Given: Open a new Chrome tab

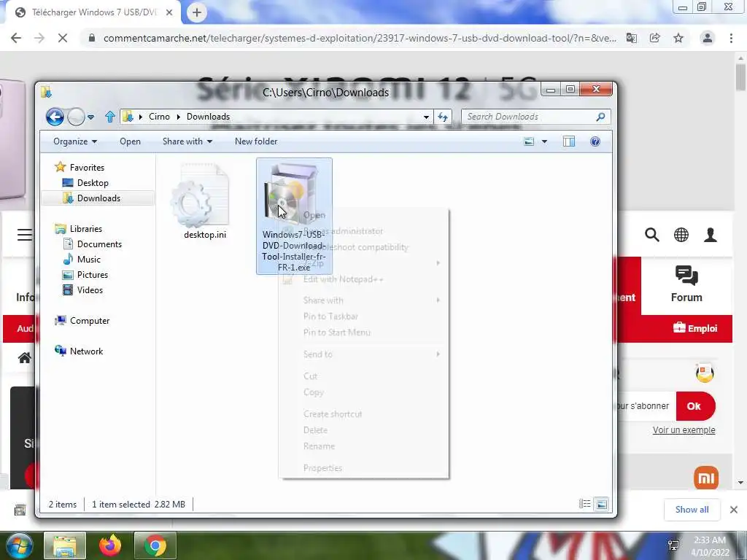Looking at the screenshot, I should pyautogui.click(x=197, y=13).
